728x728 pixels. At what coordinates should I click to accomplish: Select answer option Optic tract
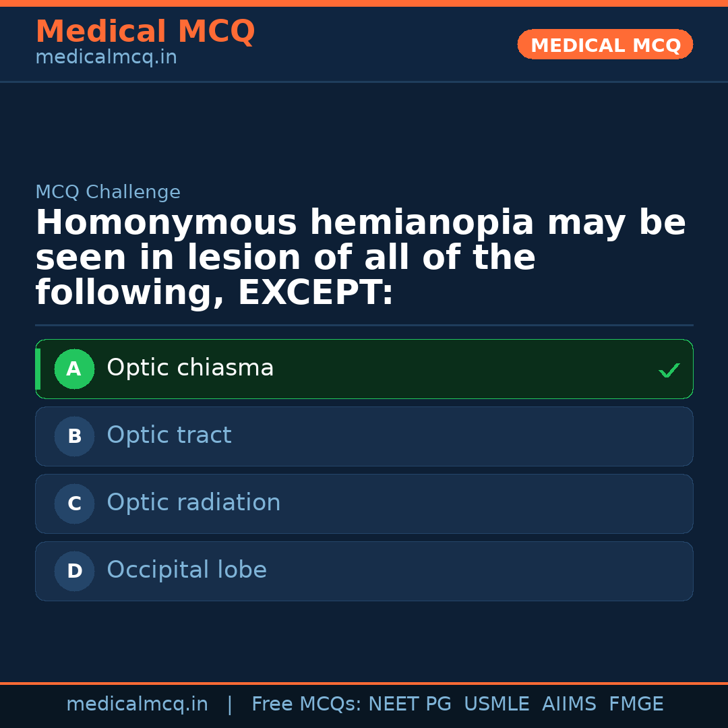[x=364, y=436]
